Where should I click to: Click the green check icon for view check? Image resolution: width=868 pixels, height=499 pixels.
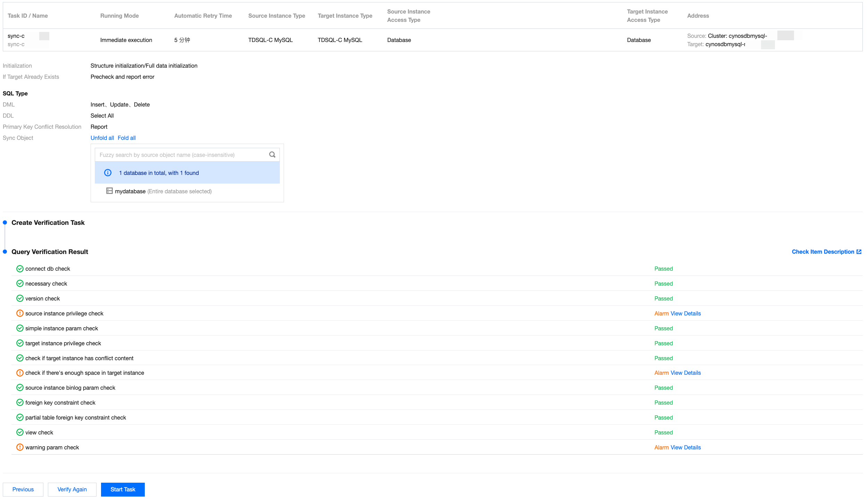pyautogui.click(x=20, y=432)
